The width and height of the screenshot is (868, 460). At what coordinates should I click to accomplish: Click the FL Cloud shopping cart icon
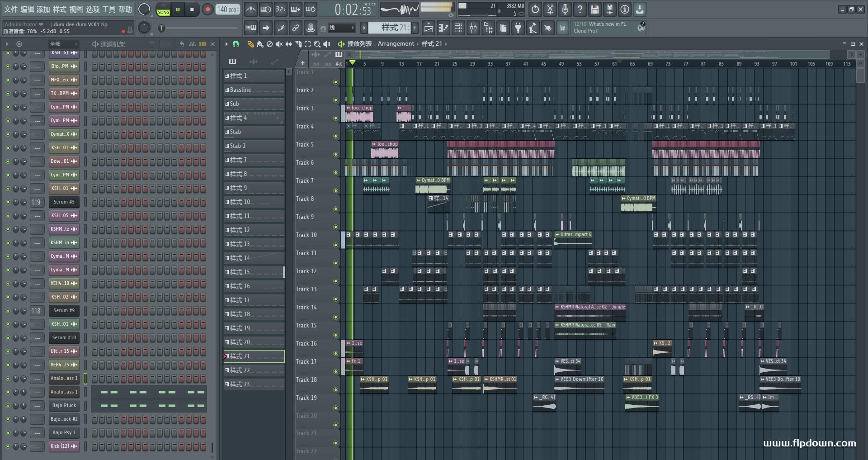[563, 28]
